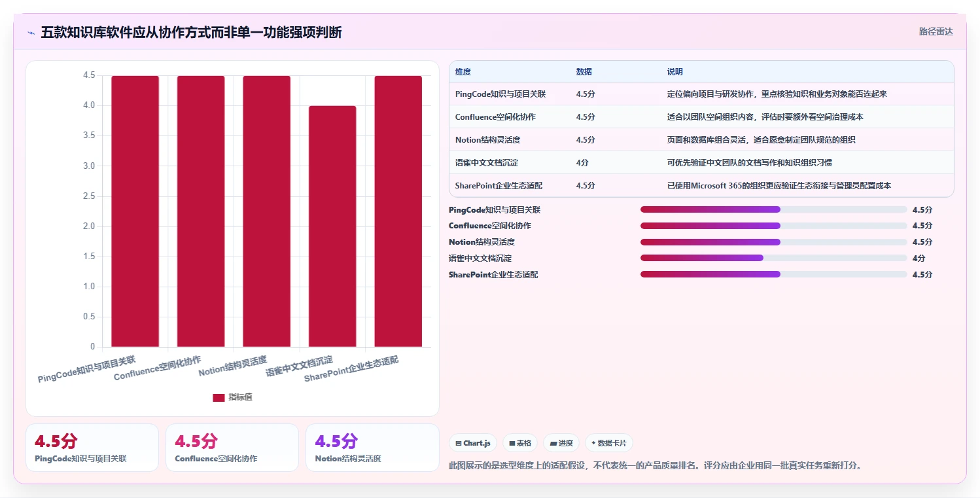Click the description starting 页面和数据库组合灵活

(761, 140)
